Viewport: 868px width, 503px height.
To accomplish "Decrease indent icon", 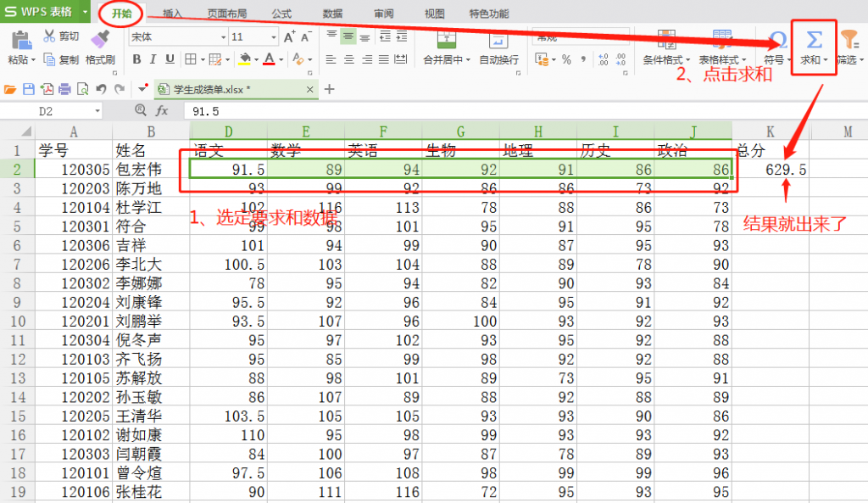I will [385, 36].
